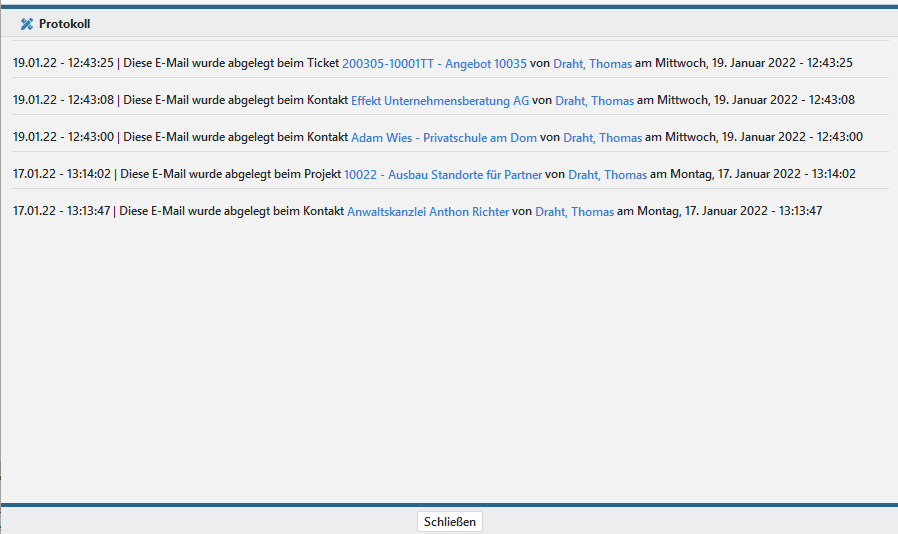The width and height of the screenshot is (898, 534).
Task: Open Draht, Thomas in the 12:43:08 entry
Action: (594, 100)
